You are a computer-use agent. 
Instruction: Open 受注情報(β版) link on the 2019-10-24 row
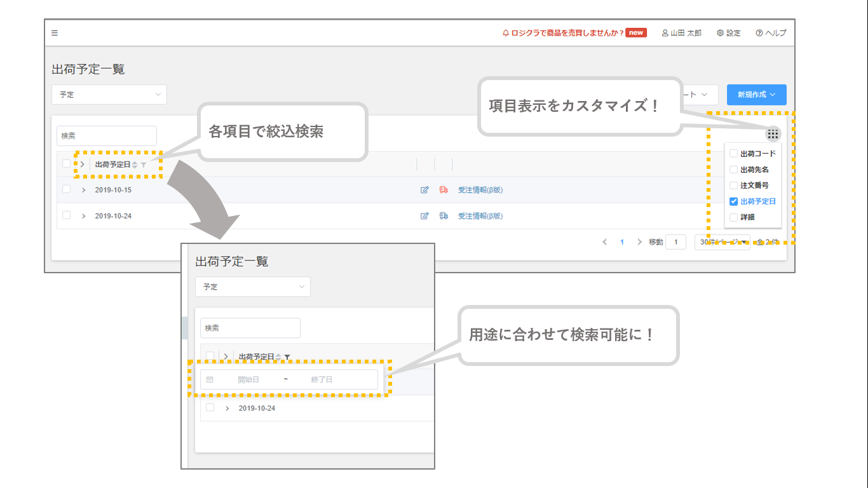pyautogui.click(x=480, y=216)
